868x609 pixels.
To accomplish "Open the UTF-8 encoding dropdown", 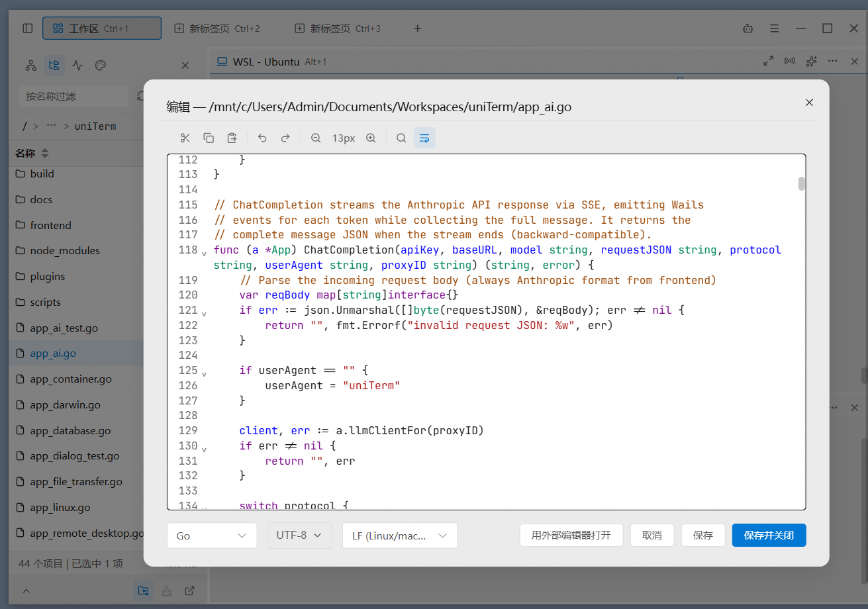I will [300, 536].
